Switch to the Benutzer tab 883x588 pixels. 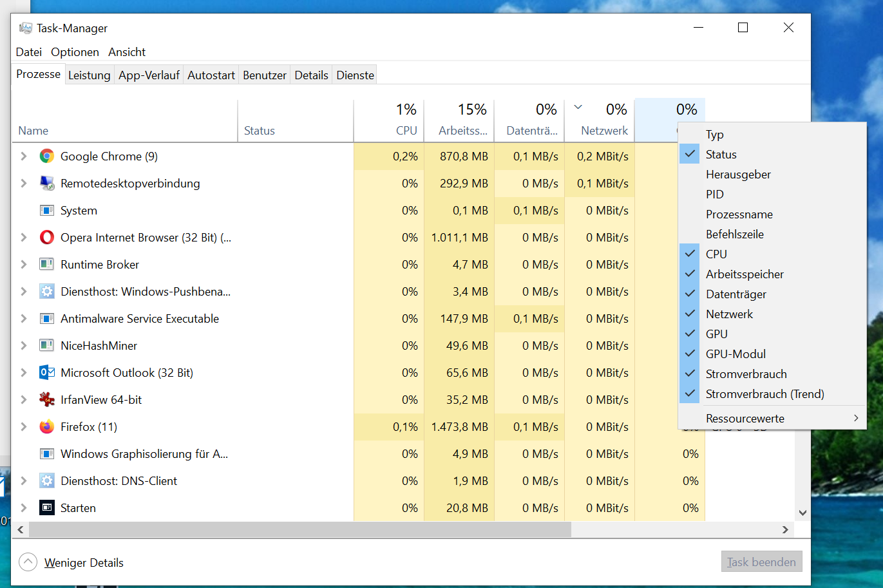pyautogui.click(x=265, y=75)
